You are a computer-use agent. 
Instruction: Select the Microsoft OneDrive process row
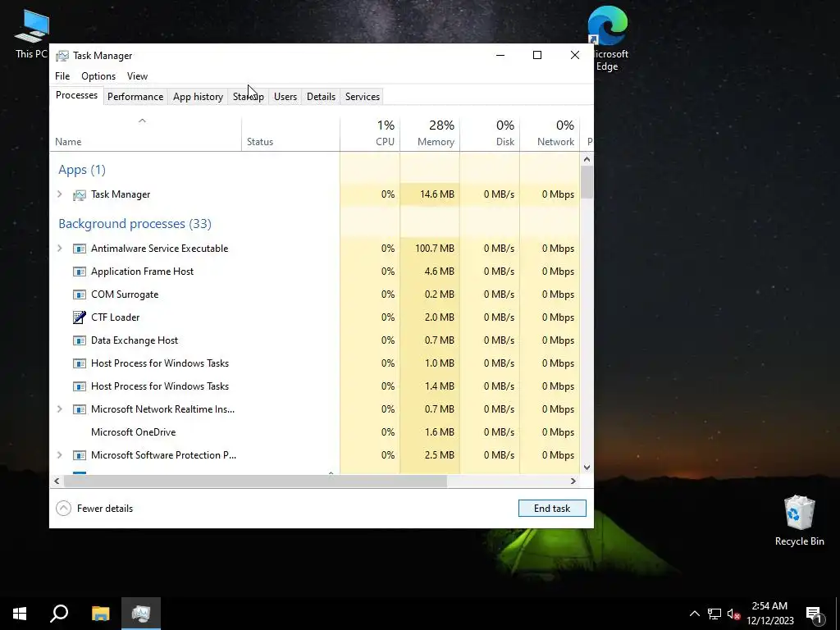tap(315, 432)
